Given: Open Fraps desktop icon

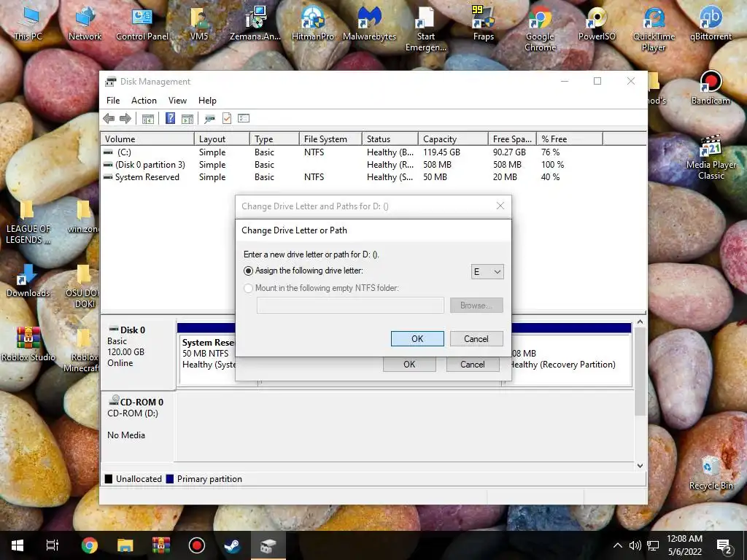Looking at the screenshot, I should tap(483, 23).
